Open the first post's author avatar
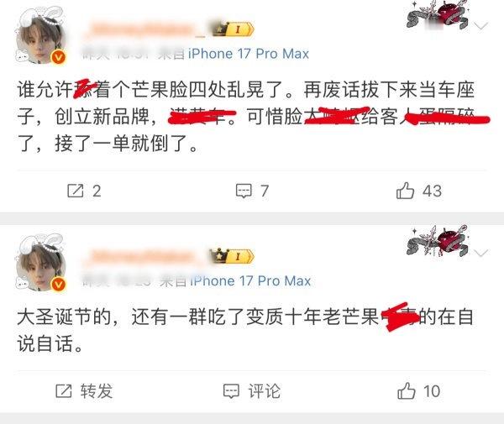The height and width of the screenshot is (424, 504). pyautogui.click(x=41, y=37)
